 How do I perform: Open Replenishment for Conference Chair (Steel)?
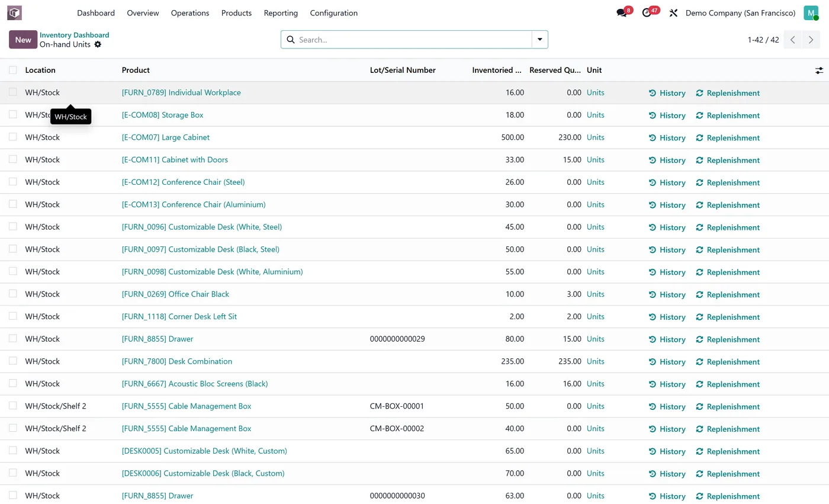728,182
